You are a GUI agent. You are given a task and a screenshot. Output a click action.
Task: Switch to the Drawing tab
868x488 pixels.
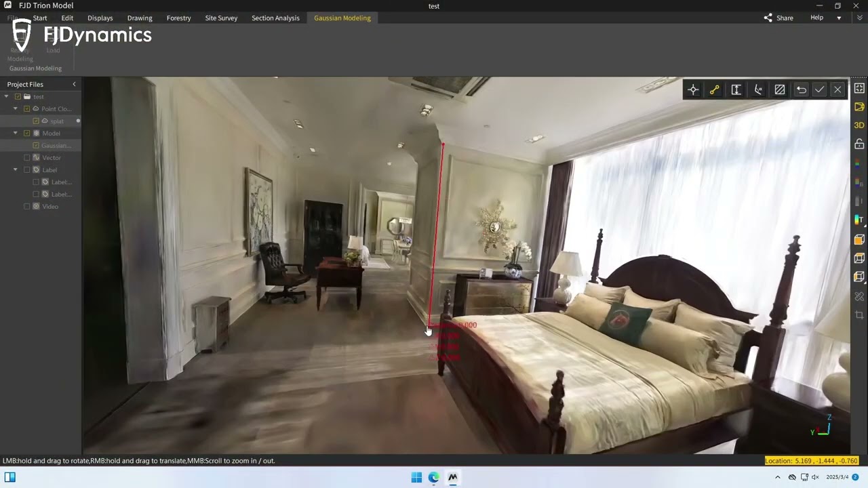click(140, 18)
